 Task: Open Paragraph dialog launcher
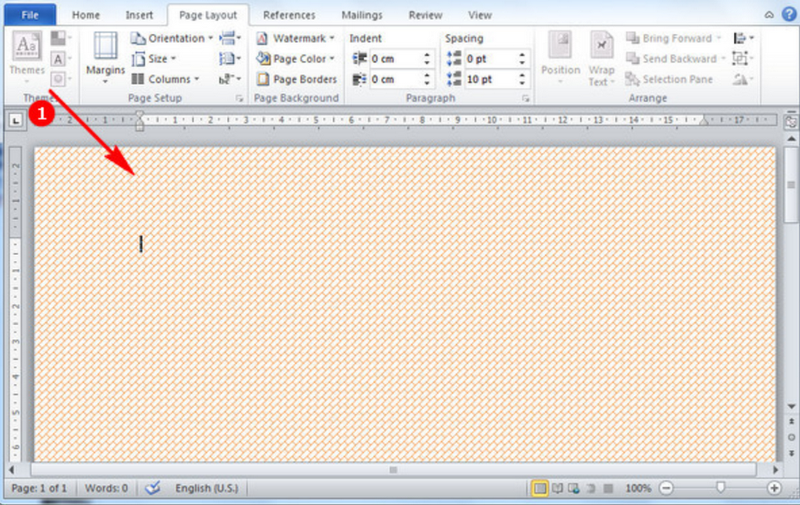point(526,98)
